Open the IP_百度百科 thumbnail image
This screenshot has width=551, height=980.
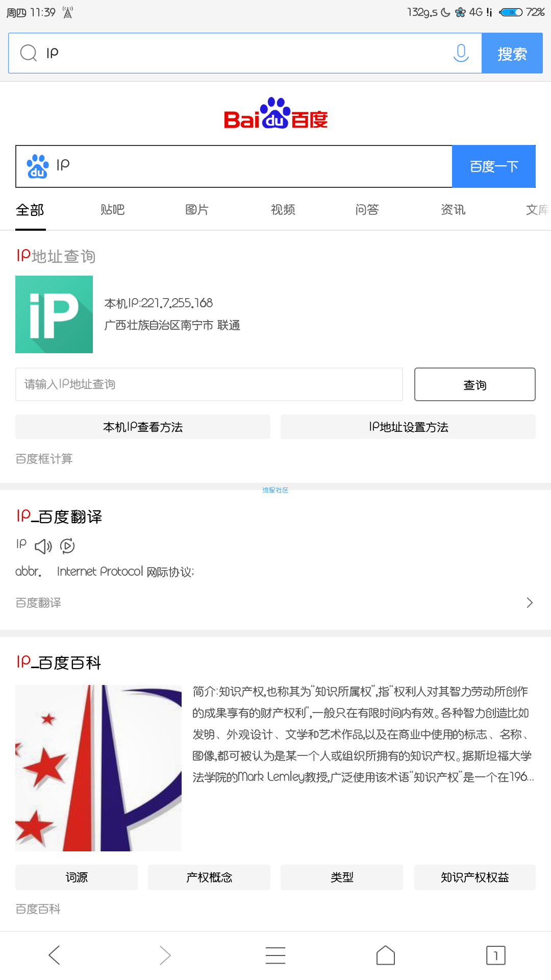[98, 768]
